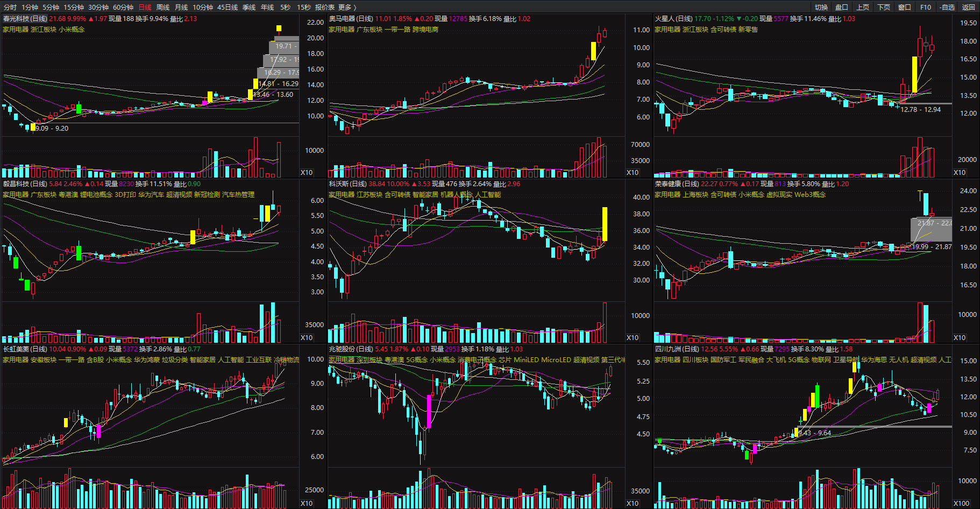Select the 春光科技 stock title
The height and width of the screenshot is (509, 980).
click(25, 19)
